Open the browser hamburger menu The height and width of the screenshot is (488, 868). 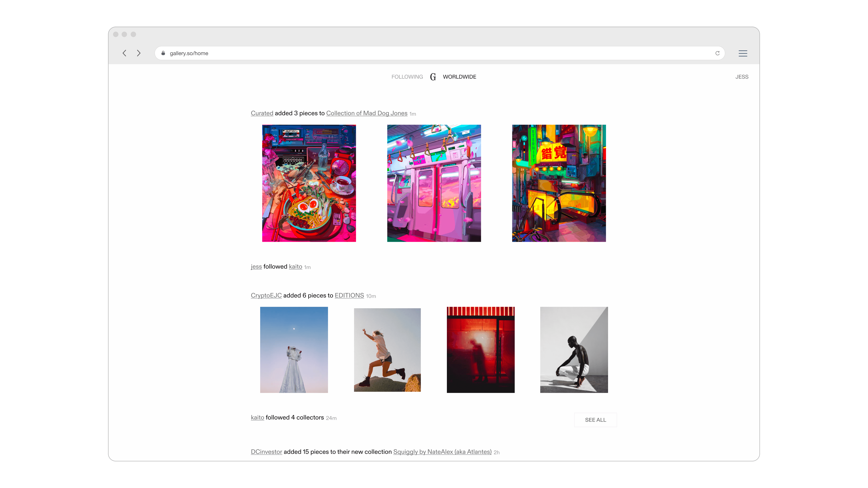743,53
